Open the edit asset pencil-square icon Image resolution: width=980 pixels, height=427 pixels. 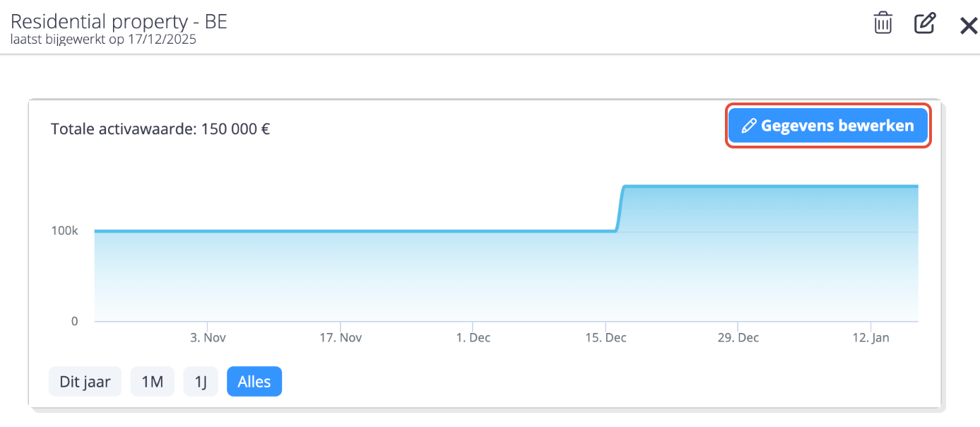coord(924,23)
